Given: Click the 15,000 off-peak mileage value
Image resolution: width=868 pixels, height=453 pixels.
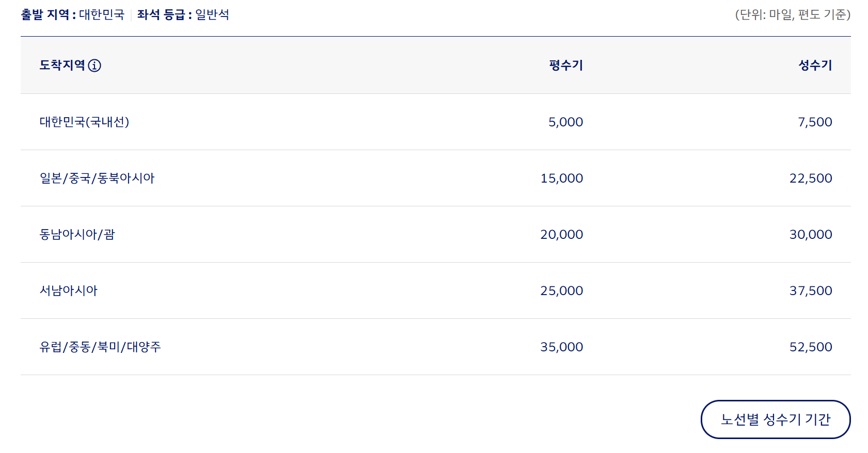Looking at the screenshot, I should (562, 179).
